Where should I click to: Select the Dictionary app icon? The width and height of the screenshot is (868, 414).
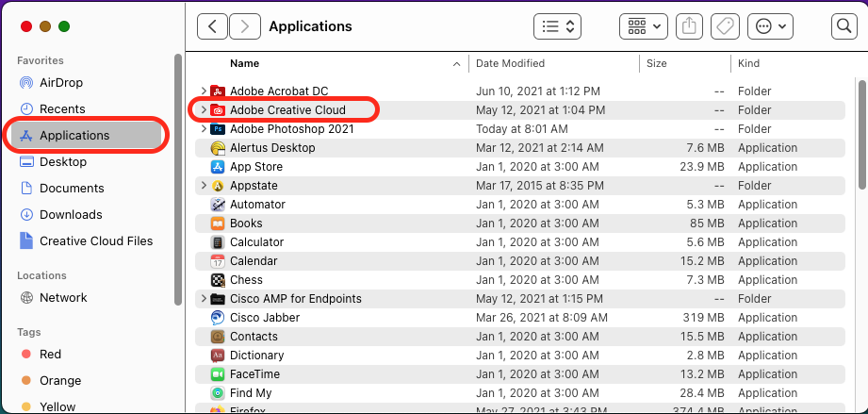click(218, 356)
